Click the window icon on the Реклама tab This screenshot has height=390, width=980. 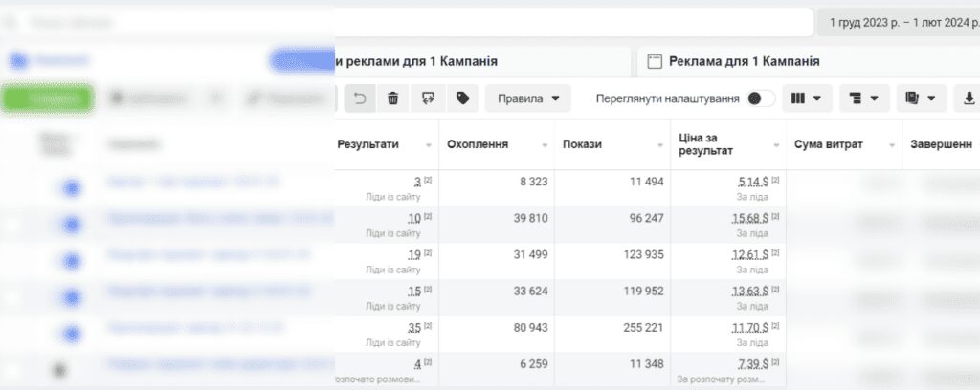tap(655, 61)
